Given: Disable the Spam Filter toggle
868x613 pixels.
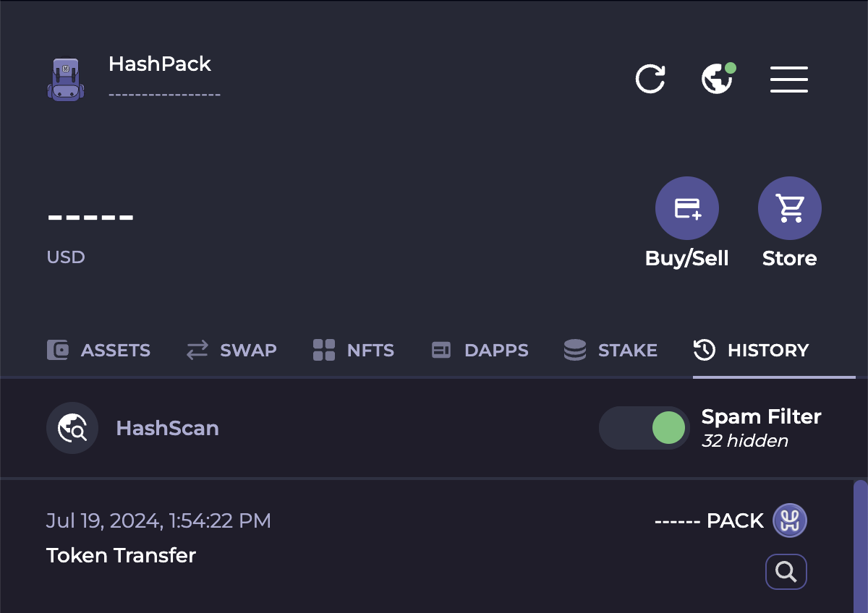Looking at the screenshot, I should pyautogui.click(x=644, y=427).
